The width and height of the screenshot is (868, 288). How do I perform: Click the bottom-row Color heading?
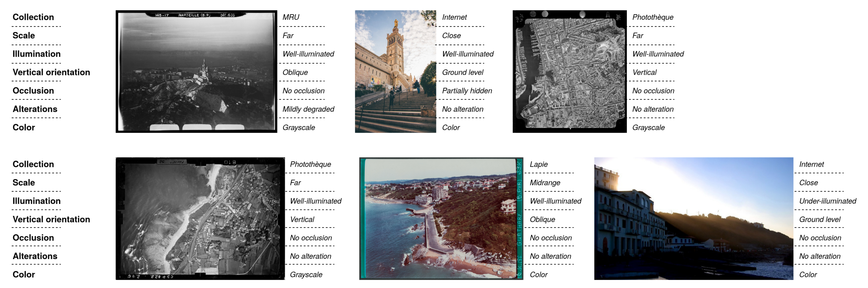tap(24, 275)
